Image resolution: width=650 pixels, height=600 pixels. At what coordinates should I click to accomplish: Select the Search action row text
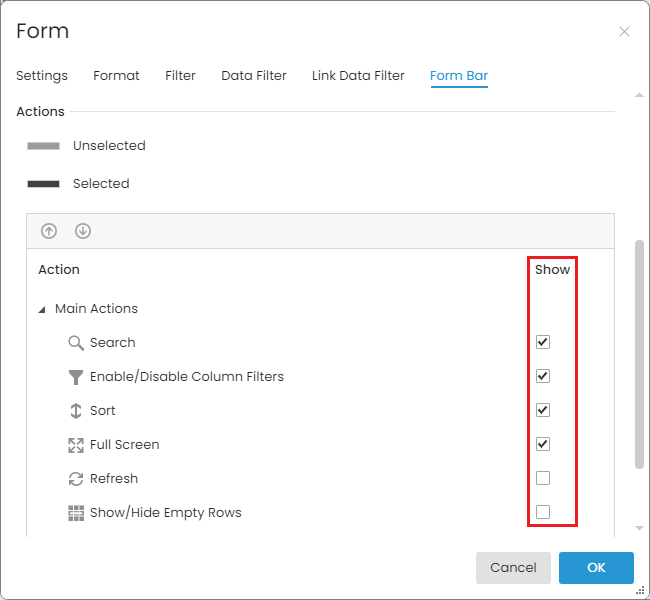pyautogui.click(x=113, y=343)
